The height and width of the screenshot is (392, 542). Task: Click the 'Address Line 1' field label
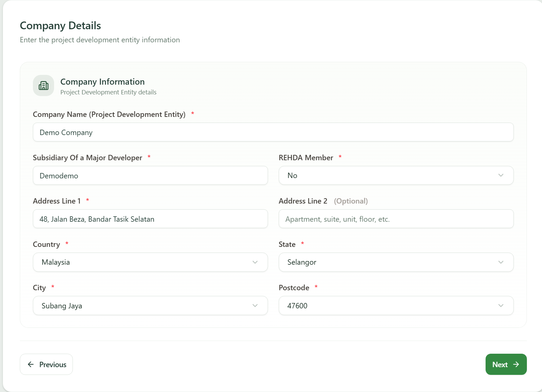pos(57,201)
